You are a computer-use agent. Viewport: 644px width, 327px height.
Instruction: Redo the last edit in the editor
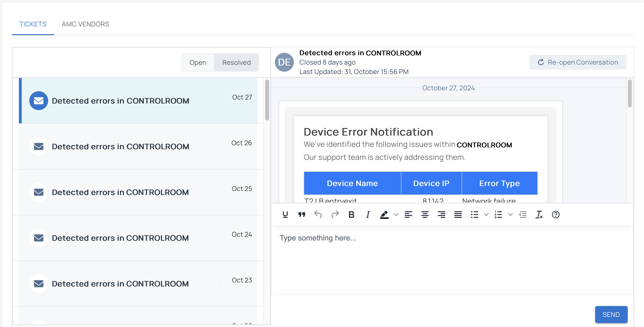point(335,215)
